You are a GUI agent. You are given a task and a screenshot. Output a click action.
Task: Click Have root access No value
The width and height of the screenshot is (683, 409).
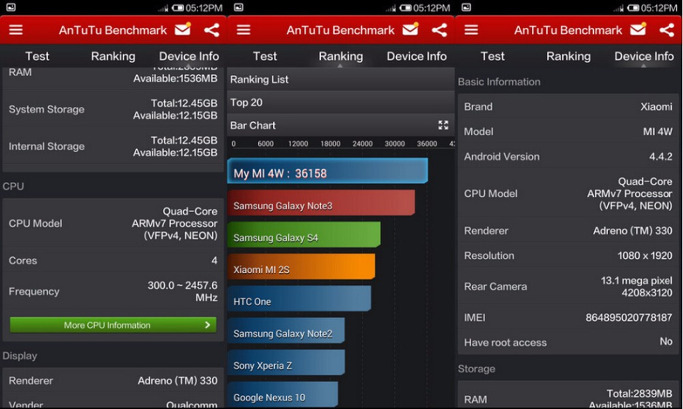666,341
